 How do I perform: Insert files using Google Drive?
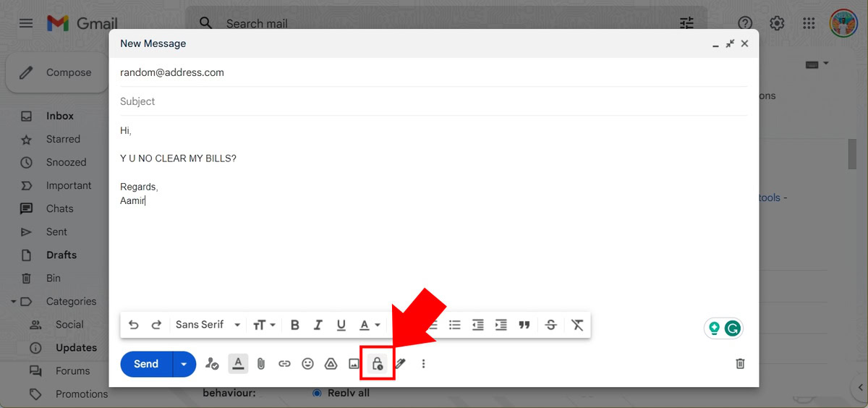point(331,364)
